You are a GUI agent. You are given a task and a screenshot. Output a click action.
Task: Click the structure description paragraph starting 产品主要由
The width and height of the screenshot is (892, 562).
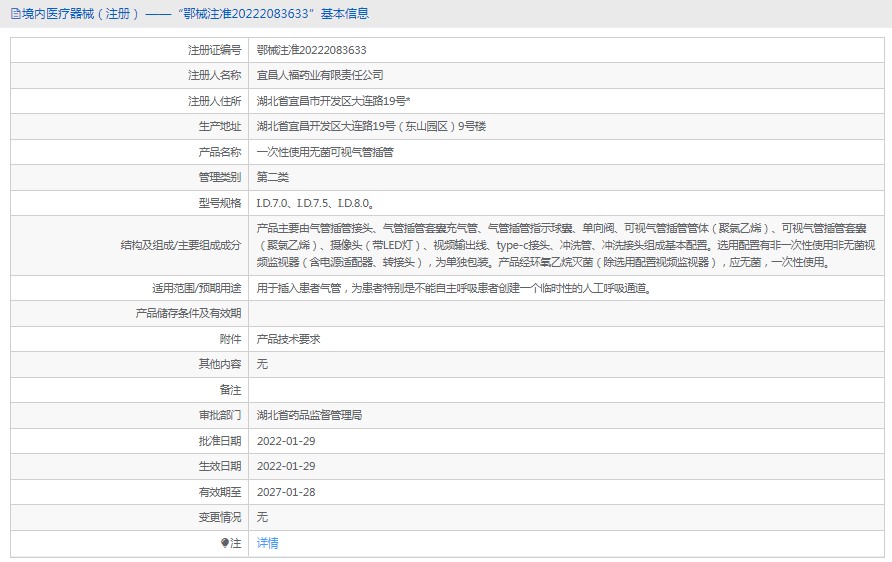click(565, 245)
